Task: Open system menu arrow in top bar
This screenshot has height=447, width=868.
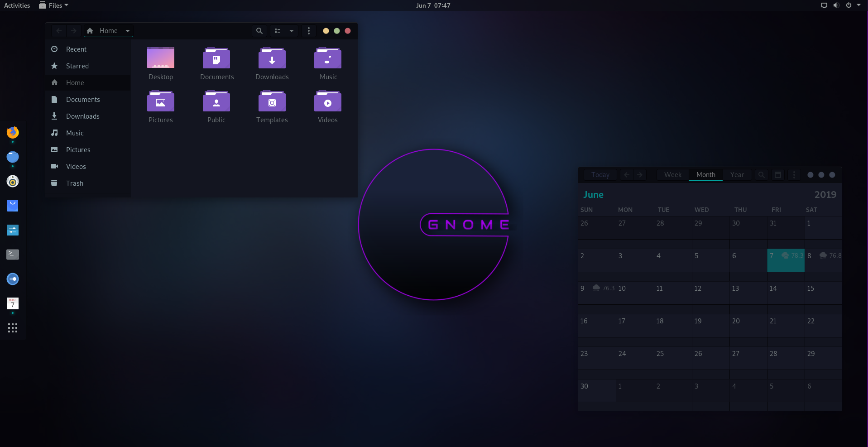Action: 859,5
